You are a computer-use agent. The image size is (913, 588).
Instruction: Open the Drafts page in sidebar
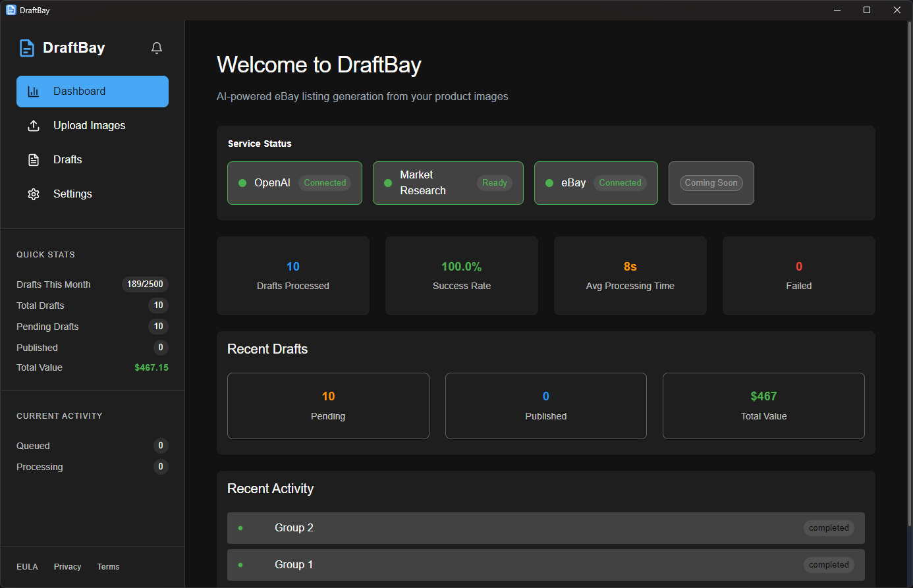click(68, 160)
